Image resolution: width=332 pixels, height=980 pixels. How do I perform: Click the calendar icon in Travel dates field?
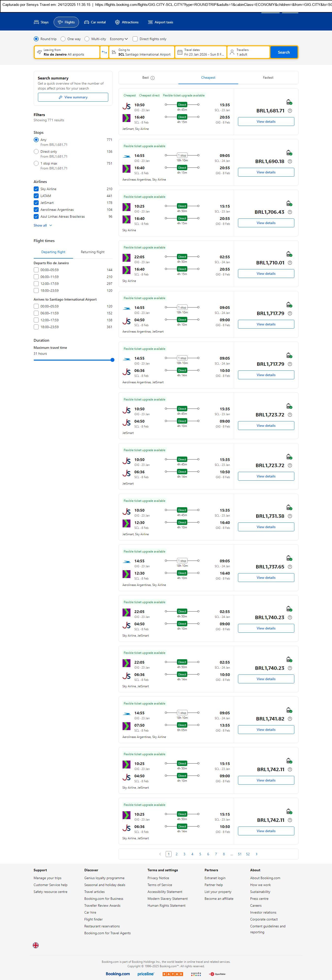(x=179, y=52)
